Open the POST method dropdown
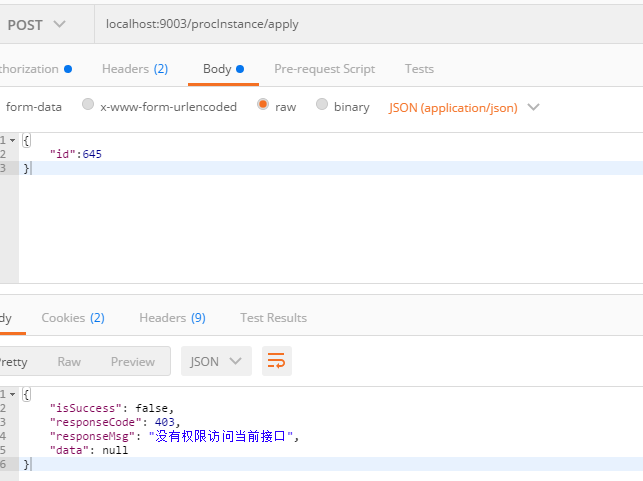This screenshot has height=481, width=643. click(x=36, y=25)
